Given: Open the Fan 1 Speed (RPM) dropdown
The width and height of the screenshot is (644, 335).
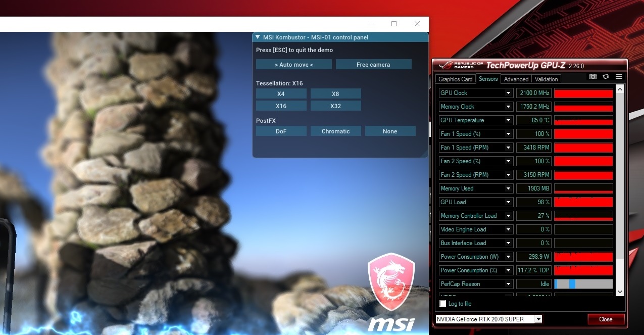Looking at the screenshot, I should pyautogui.click(x=509, y=148).
